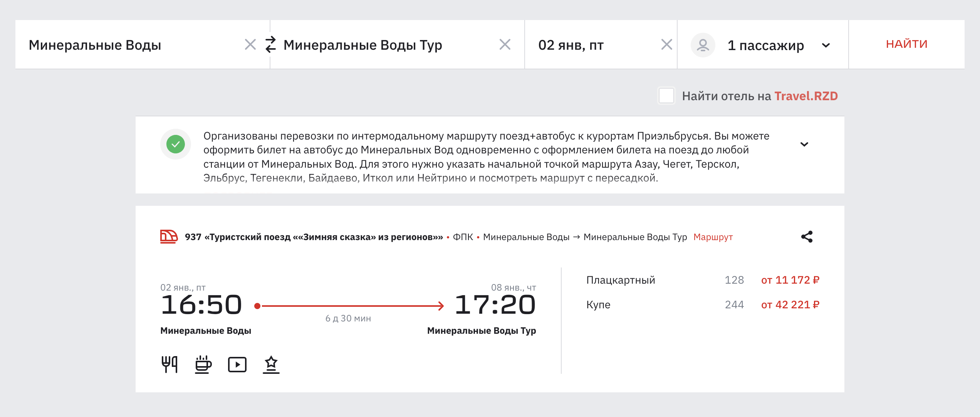Viewport: 980px width, 417px height.
Task: Share train 937 via share icon
Action: 807,237
